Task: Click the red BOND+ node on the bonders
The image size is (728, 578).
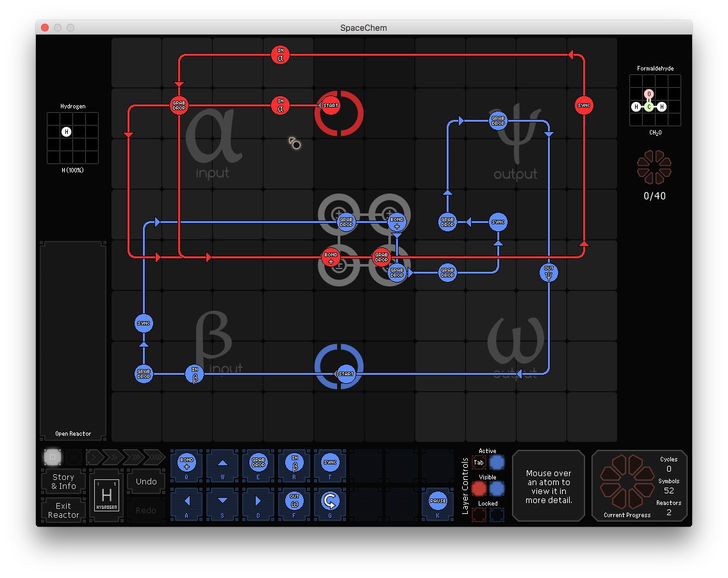Action: click(331, 257)
